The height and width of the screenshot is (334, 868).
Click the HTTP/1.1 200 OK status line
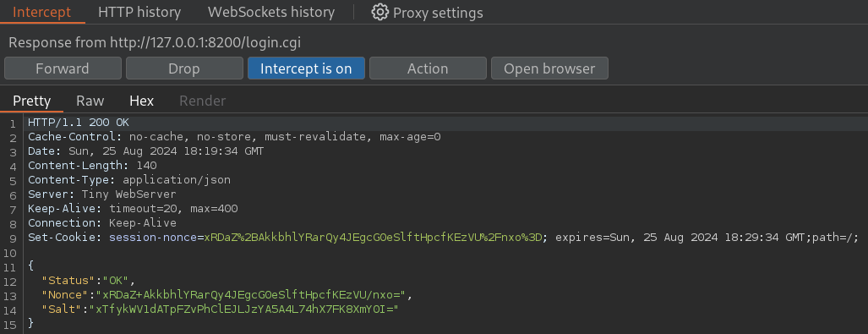pos(79,123)
